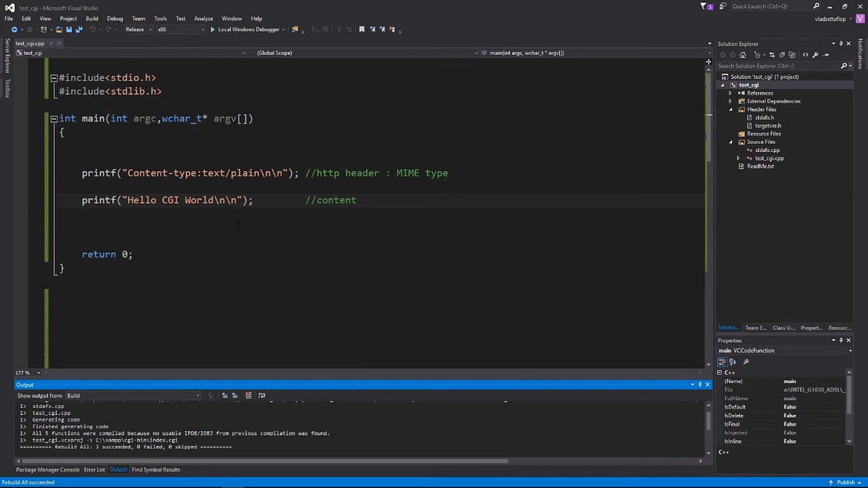Click the Clear Bookmarks icon in toolbar
868x488 pixels.
click(x=392, y=30)
